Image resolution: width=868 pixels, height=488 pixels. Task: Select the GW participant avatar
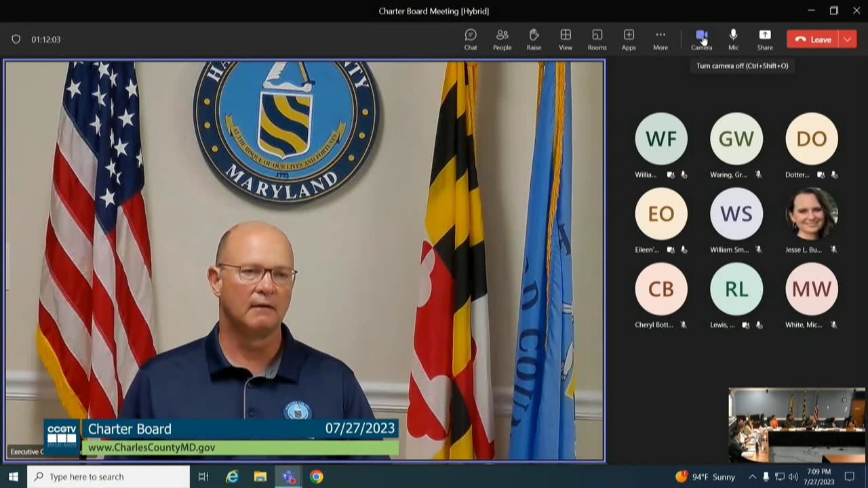coord(736,138)
